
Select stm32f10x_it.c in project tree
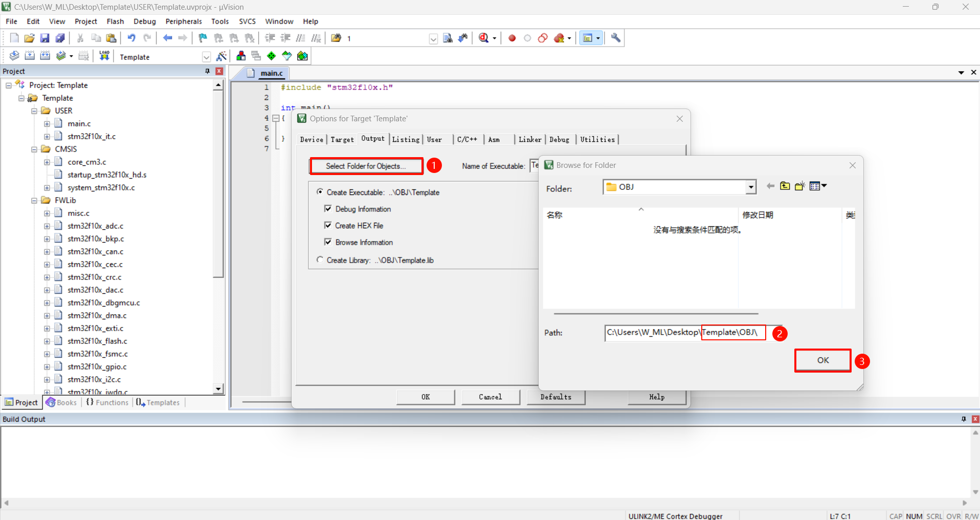[x=92, y=136]
